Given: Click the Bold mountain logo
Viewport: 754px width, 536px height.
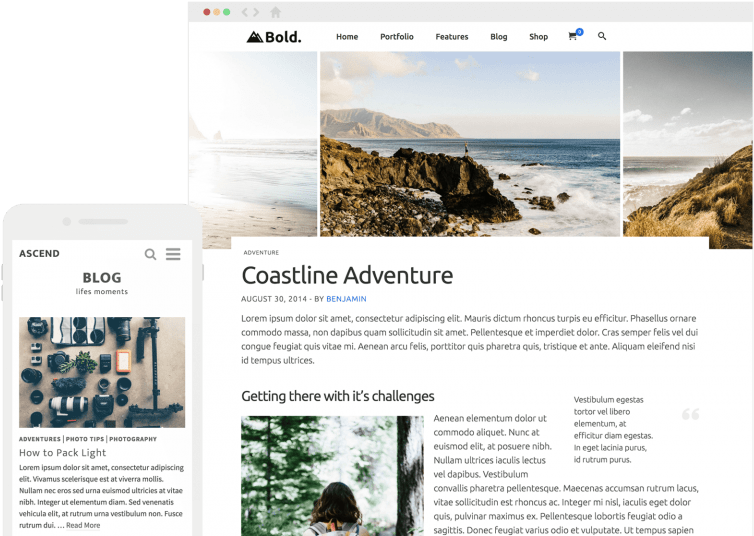Looking at the screenshot, I should point(274,37).
